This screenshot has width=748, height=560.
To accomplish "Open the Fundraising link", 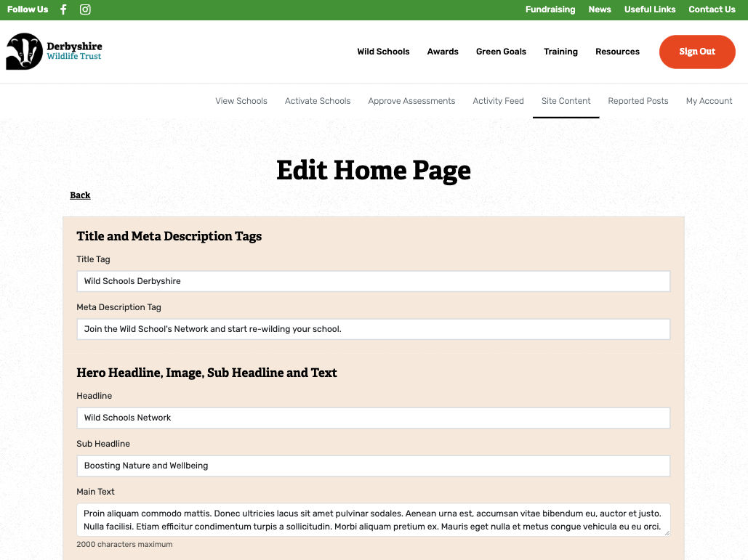I will pos(550,9).
